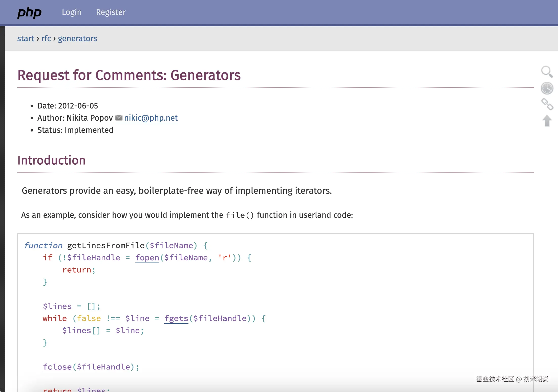
Task: Click the Request for Comments: Generators heading
Action: click(129, 75)
